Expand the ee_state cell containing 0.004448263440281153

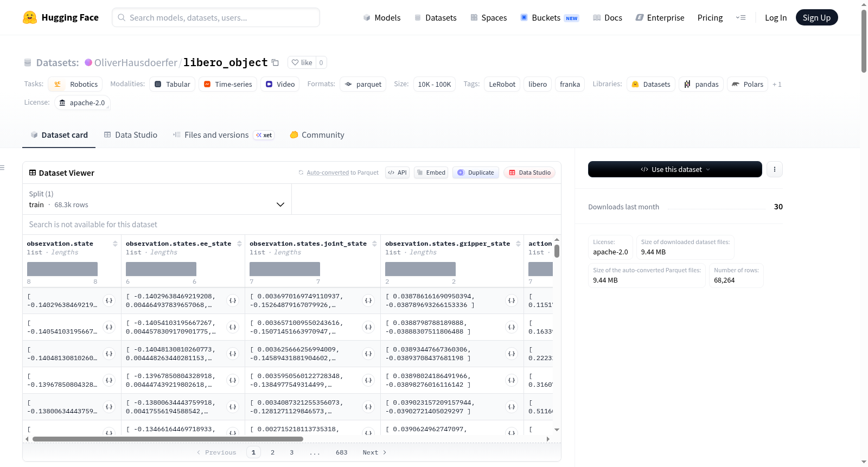tap(233, 354)
